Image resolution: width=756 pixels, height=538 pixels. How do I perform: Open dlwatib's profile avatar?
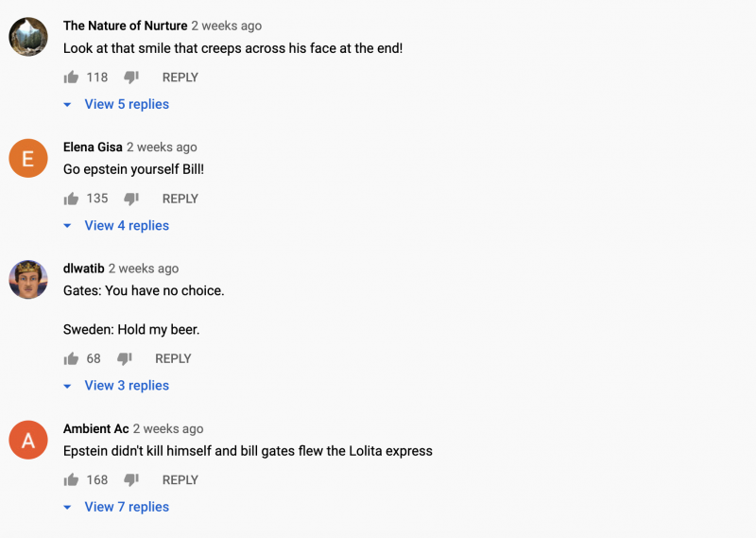tap(28, 279)
